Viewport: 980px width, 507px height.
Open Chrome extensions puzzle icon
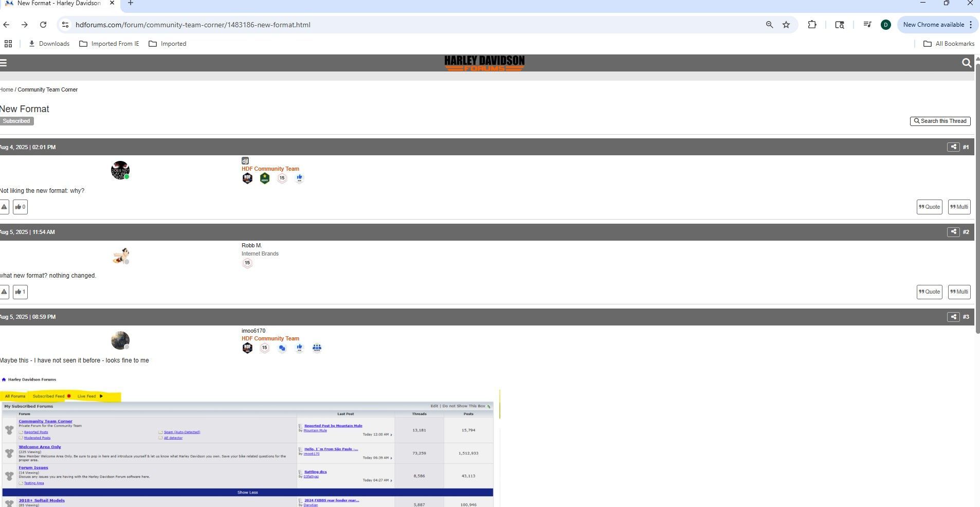coord(812,25)
